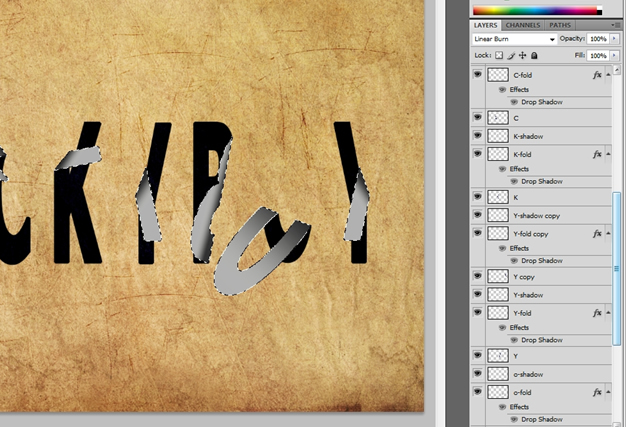Hide the K layer

coord(477,197)
